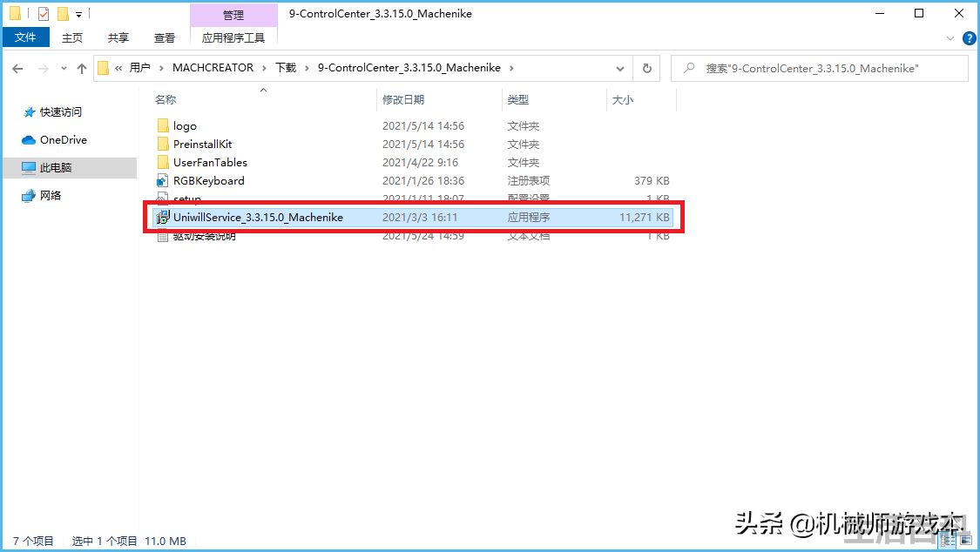
Task: Go up one folder level arrow
Action: click(82, 69)
